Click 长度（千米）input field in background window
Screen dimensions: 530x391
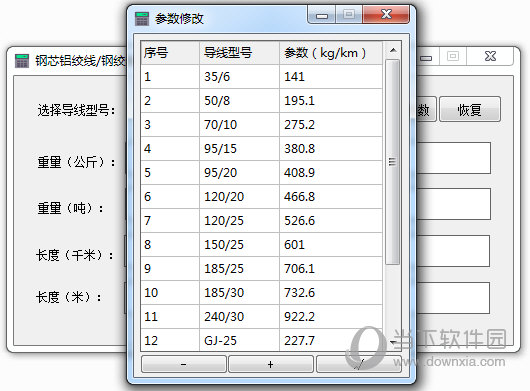[453, 251]
